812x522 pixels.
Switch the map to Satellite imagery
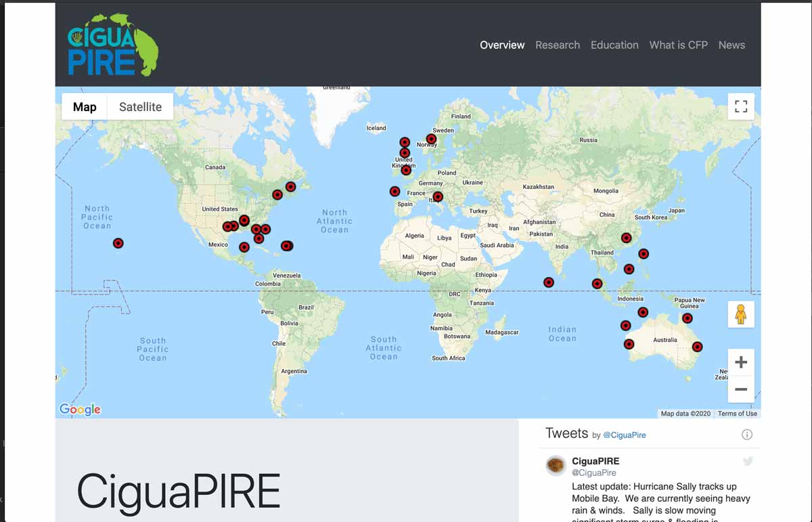tap(141, 107)
